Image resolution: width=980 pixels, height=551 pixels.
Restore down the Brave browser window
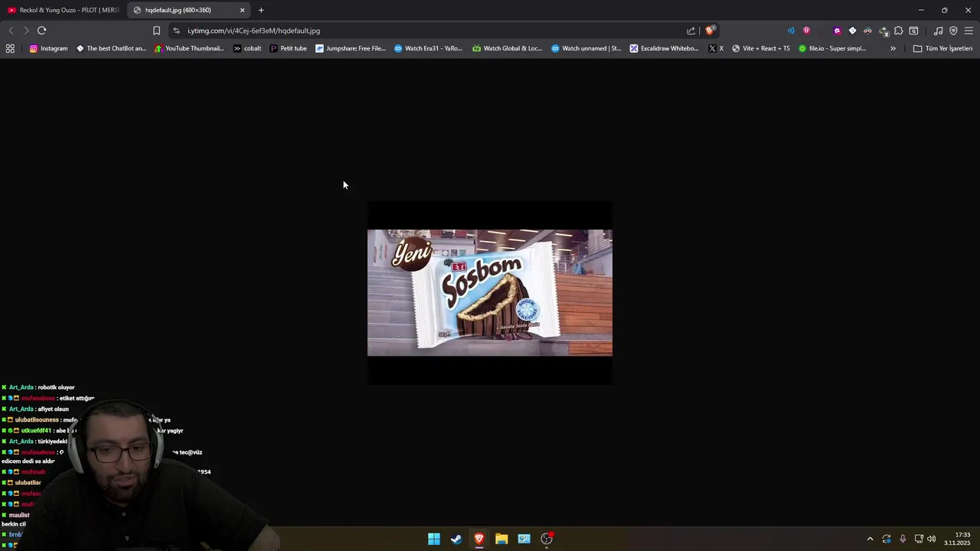click(x=945, y=10)
